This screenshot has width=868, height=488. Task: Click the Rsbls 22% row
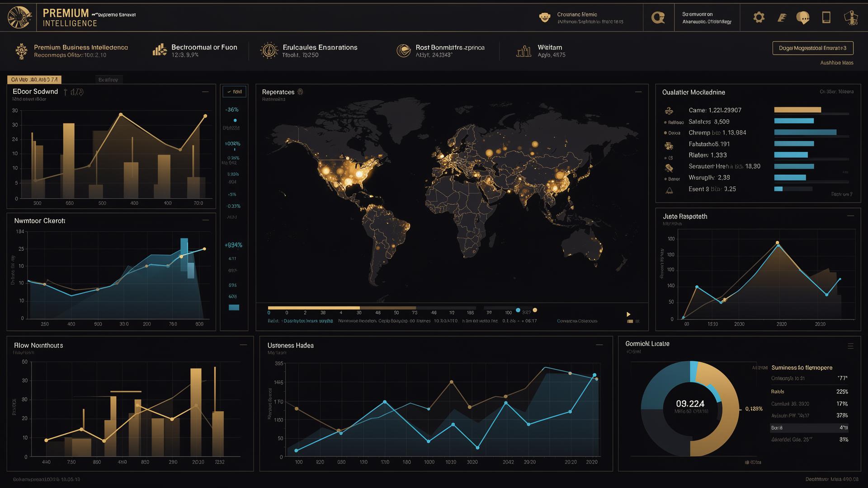click(809, 392)
